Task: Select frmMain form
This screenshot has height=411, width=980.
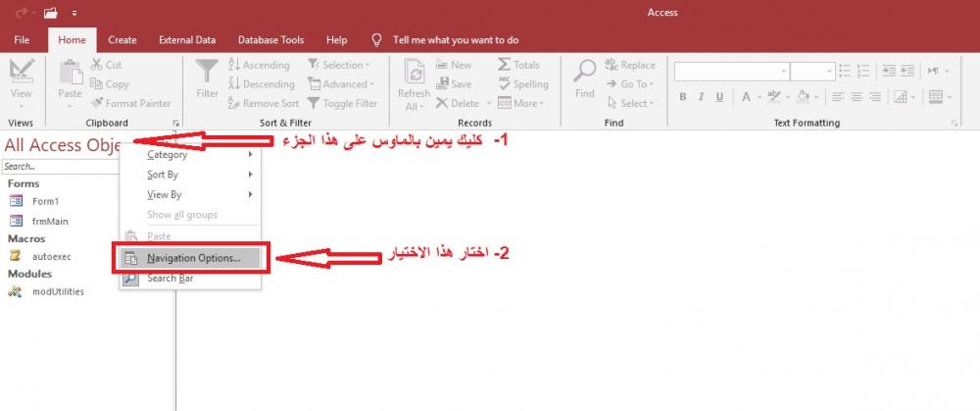Action: click(x=50, y=221)
